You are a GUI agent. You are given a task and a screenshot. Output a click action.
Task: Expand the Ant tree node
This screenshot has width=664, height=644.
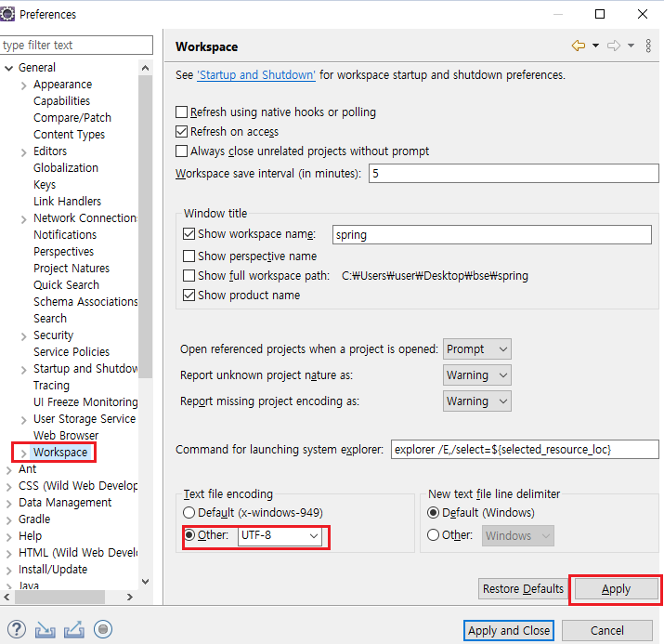click(8, 469)
